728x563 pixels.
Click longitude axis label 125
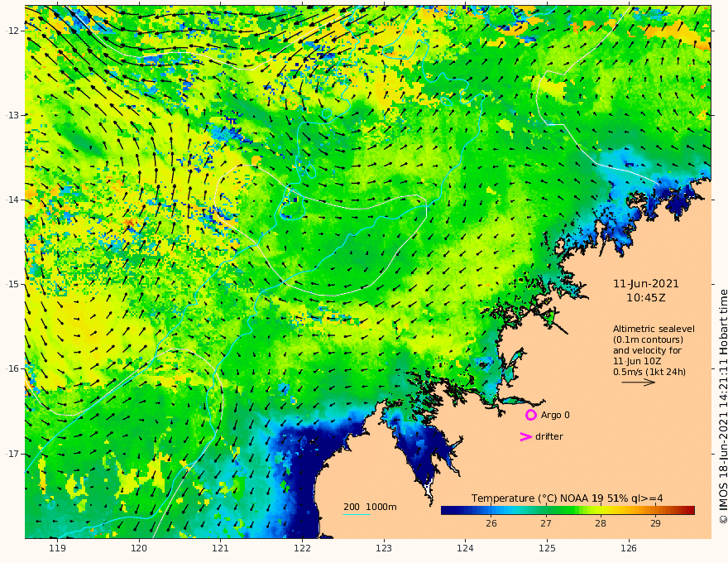coord(547,548)
